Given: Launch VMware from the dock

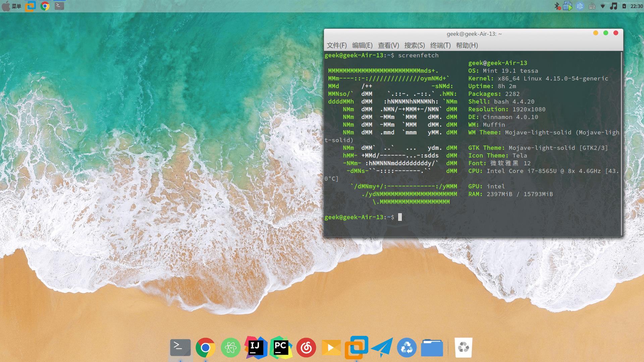Looking at the screenshot, I should (x=357, y=348).
